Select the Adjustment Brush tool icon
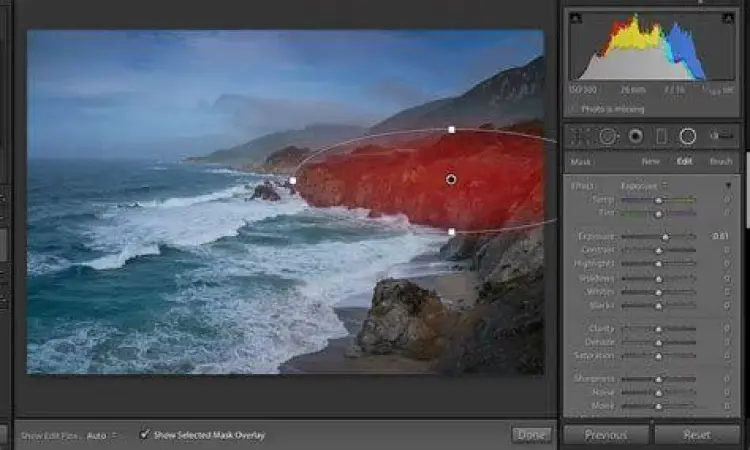This screenshot has width=750, height=450. tap(721, 136)
